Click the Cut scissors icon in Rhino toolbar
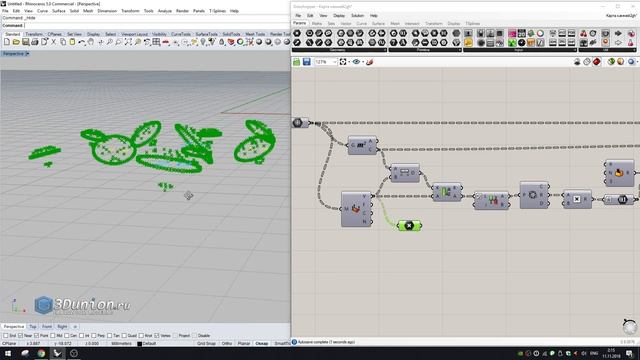 tap(53, 42)
